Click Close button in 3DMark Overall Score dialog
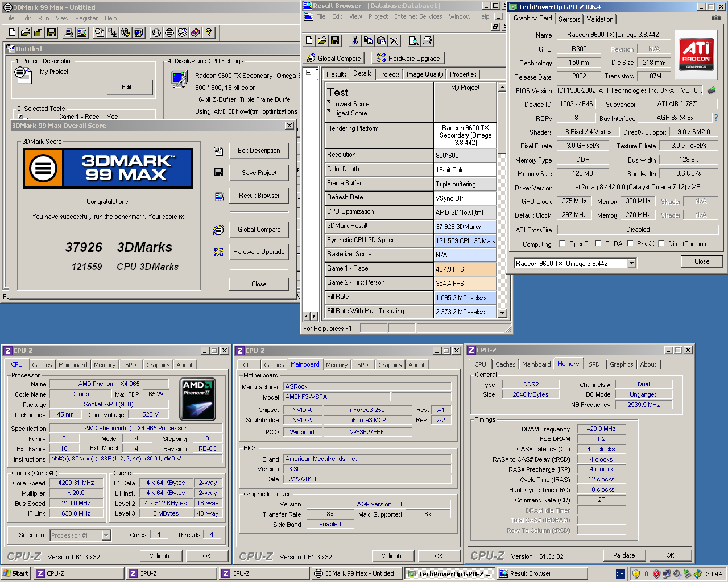 point(259,284)
